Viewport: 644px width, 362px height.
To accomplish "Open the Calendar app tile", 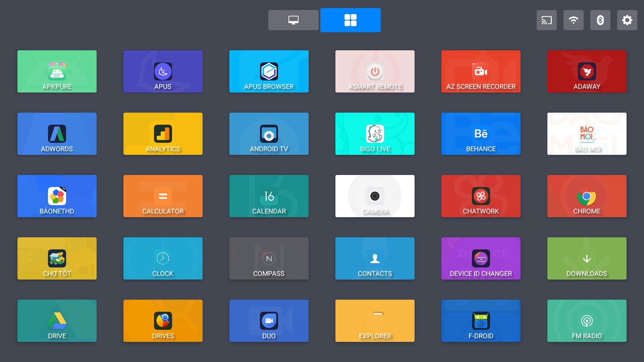I will click(269, 196).
